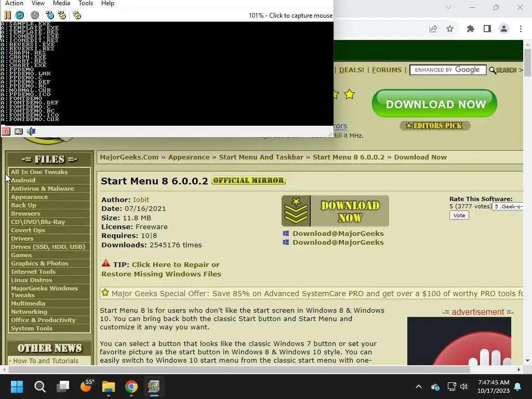532x399 pixels.
Task: Bookmark this page with the star icon
Action: click(x=450, y=29)
